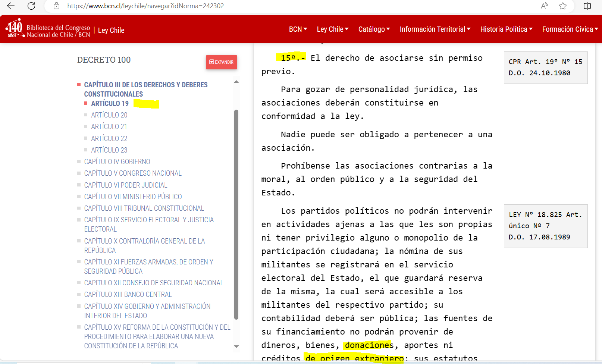602x364 pixels.
Task: View site info via the lock icon
Action: [x=56, y=6]
